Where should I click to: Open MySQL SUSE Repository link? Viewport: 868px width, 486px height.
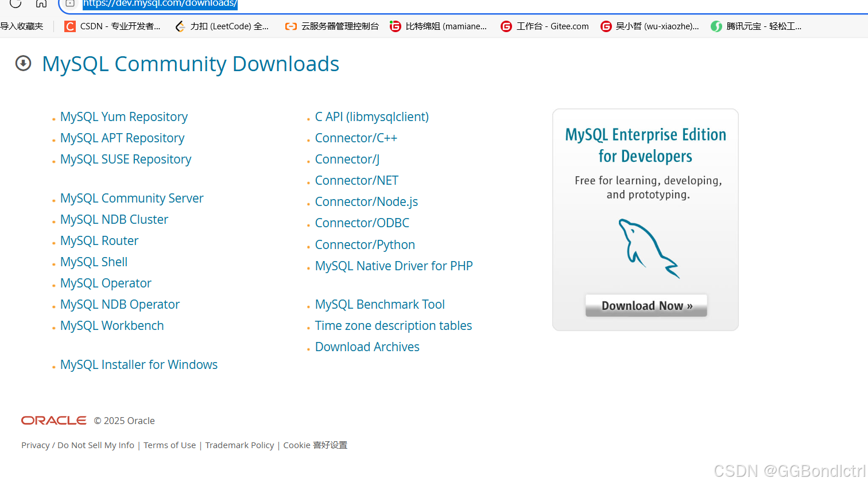126,159
